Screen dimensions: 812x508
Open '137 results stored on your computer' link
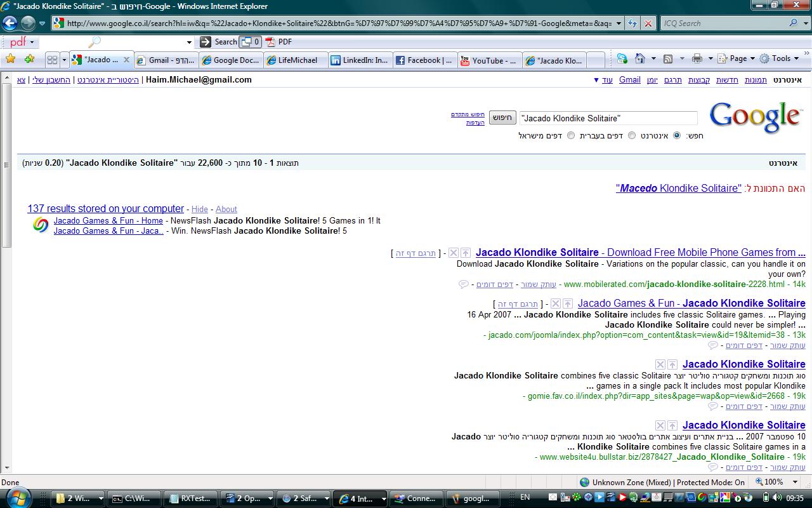(x=105, y=209)
